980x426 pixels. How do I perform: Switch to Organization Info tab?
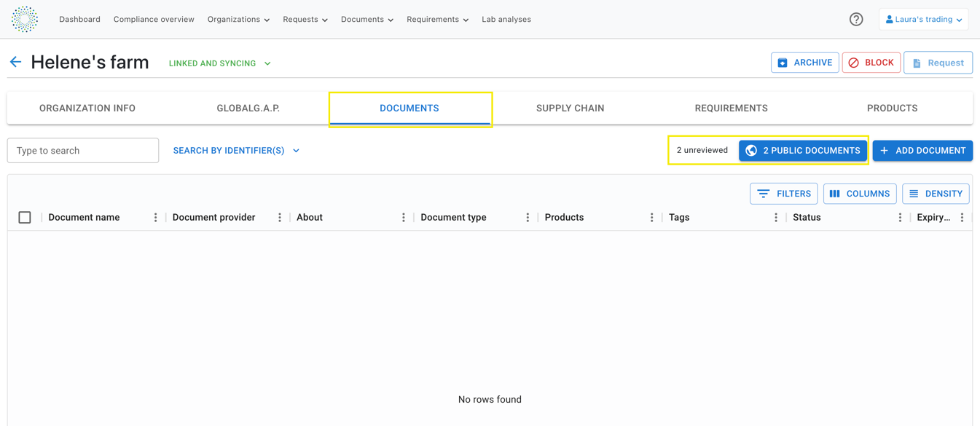(x=87, y=109)
